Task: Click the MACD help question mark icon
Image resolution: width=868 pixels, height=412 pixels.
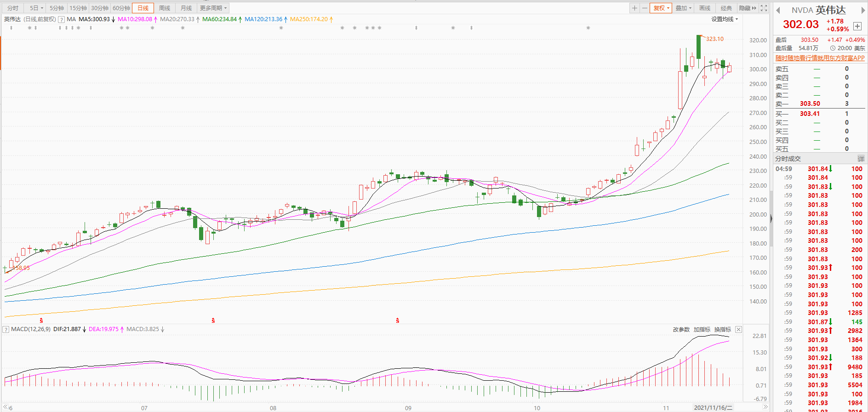Action: [x=6, y=329]
